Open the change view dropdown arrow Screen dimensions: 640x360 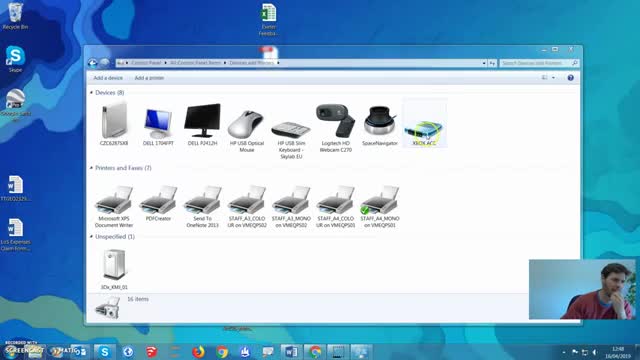[553, 78]
